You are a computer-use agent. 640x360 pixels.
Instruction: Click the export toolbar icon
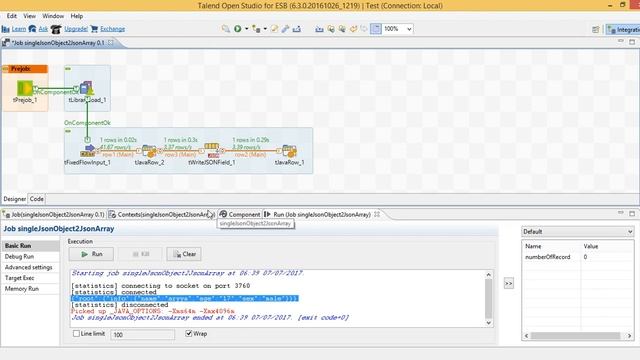click(297, 29)
